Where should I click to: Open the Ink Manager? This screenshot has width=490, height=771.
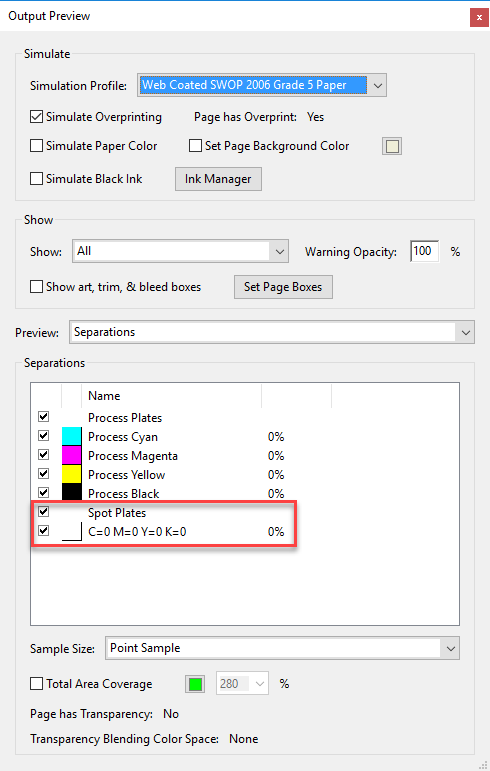[x=218, y=178]
